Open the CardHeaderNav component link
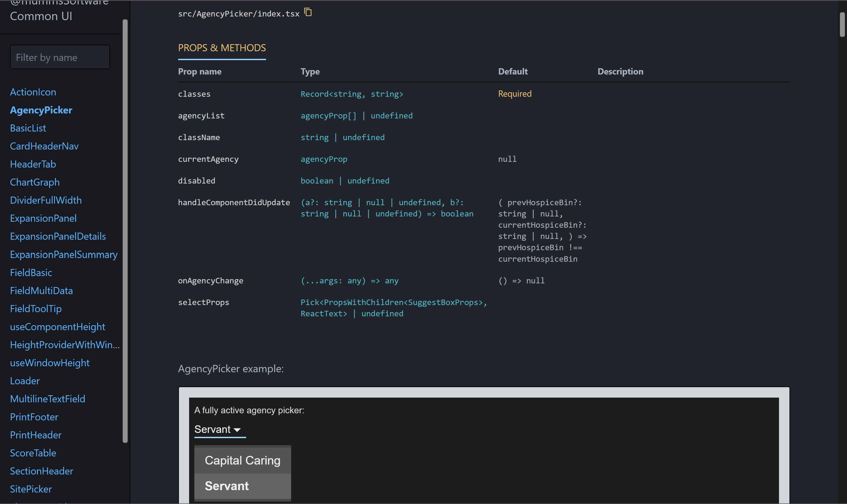The width and height of the screenshot is (847, 504). (44, 146)
